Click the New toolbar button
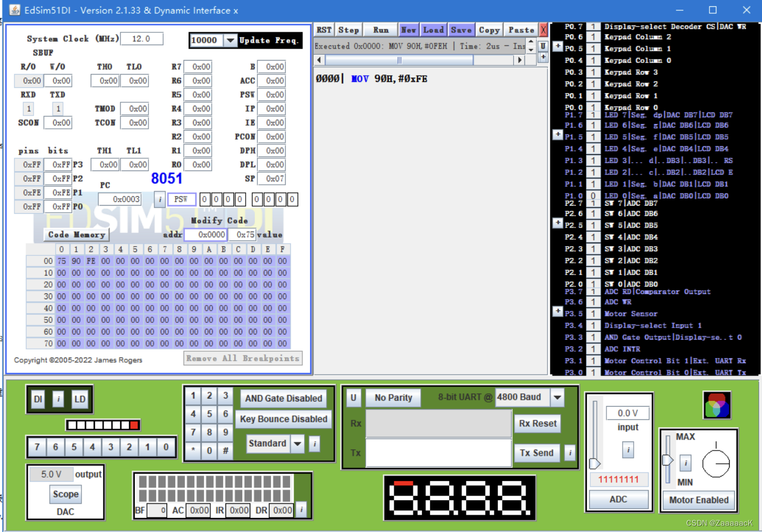 [409, 29]
